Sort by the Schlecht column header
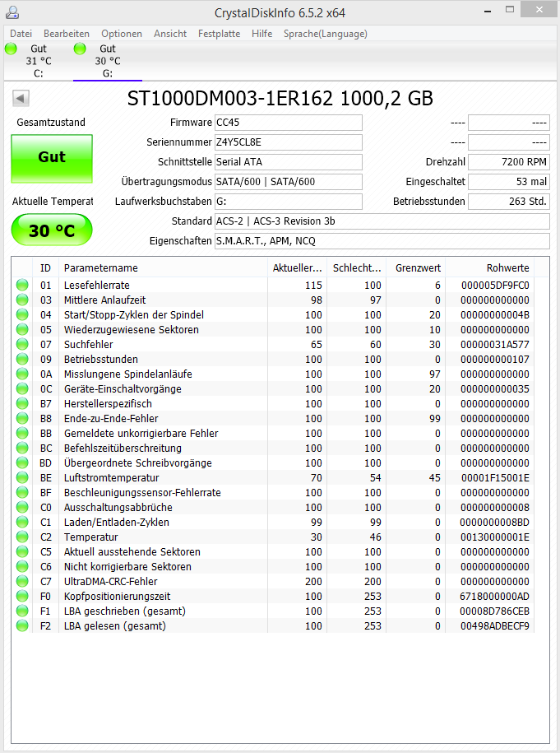This screenshot has width=560, height=753. click(x=357, y=267)
